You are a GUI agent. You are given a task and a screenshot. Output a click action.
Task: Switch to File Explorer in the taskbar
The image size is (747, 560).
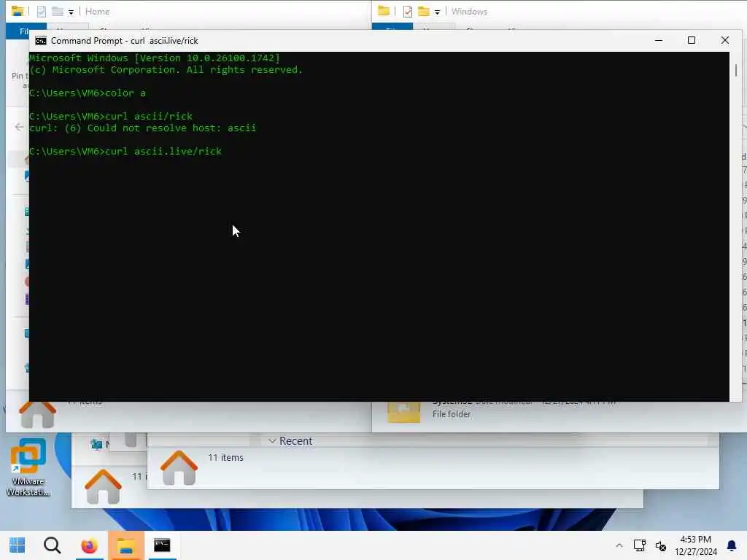pos(125,545)
